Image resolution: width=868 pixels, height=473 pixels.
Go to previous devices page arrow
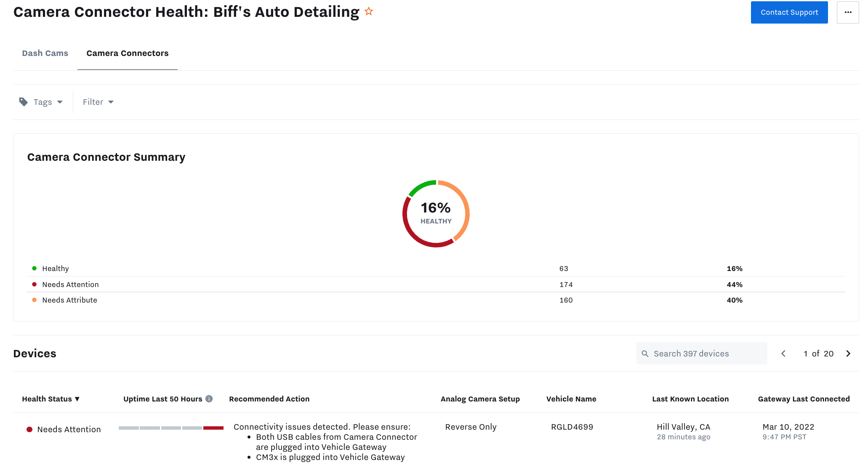(783, 354)
